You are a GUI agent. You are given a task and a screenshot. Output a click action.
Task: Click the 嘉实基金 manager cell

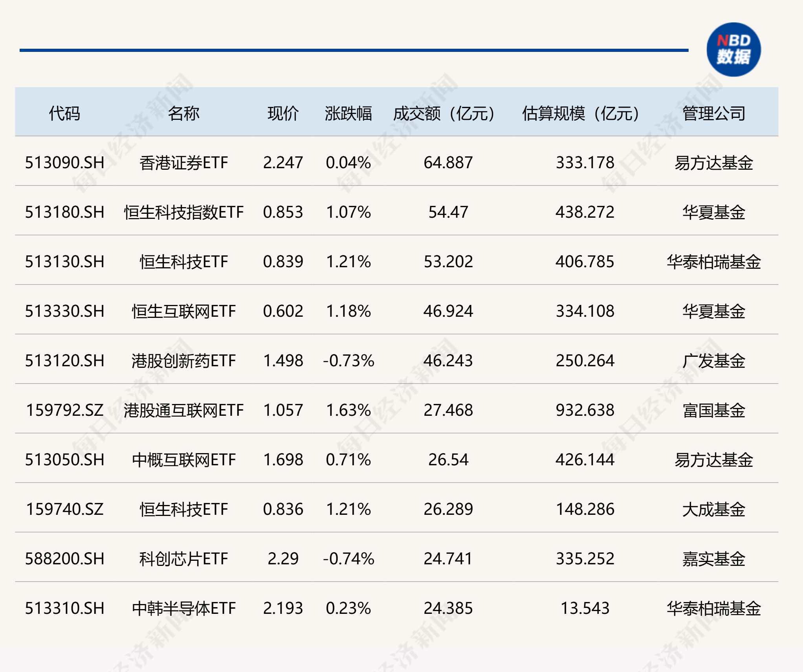coord(713,559)
